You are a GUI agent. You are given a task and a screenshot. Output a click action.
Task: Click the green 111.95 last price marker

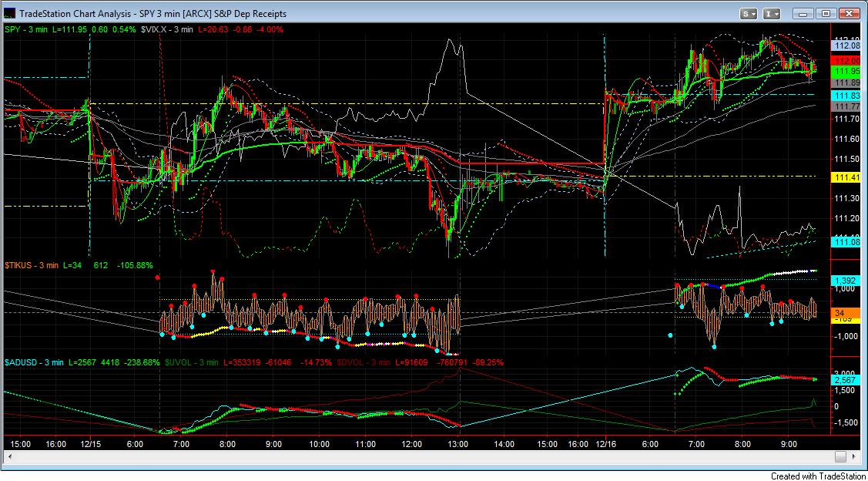(x=844, y=72)
